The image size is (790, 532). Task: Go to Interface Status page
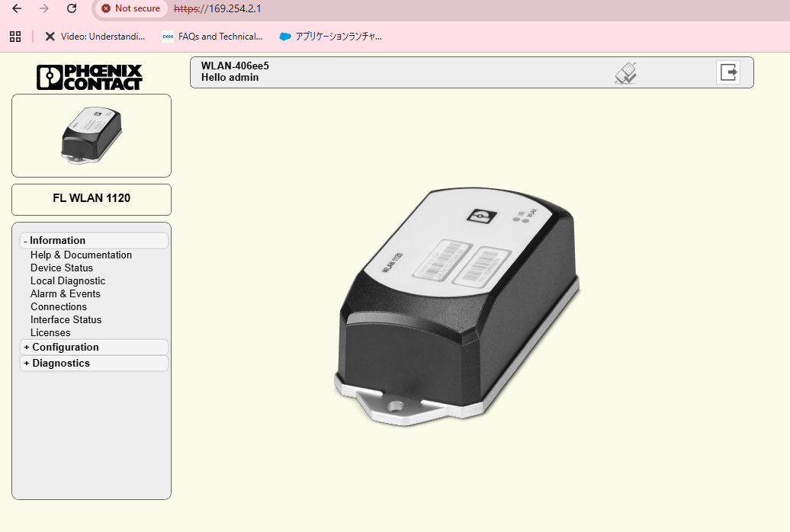[66, 319]
